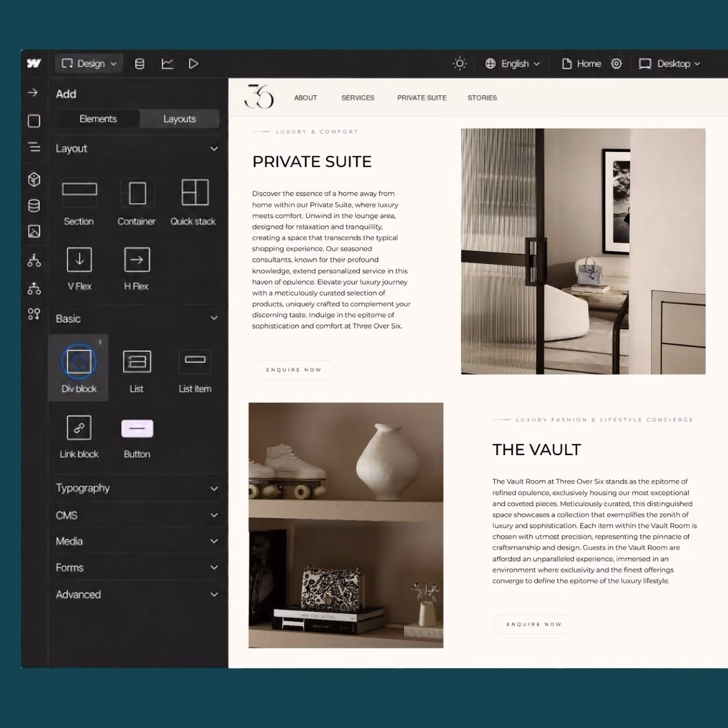Open the Home page selector
This screenshot has width=728, height=728.
581,63
